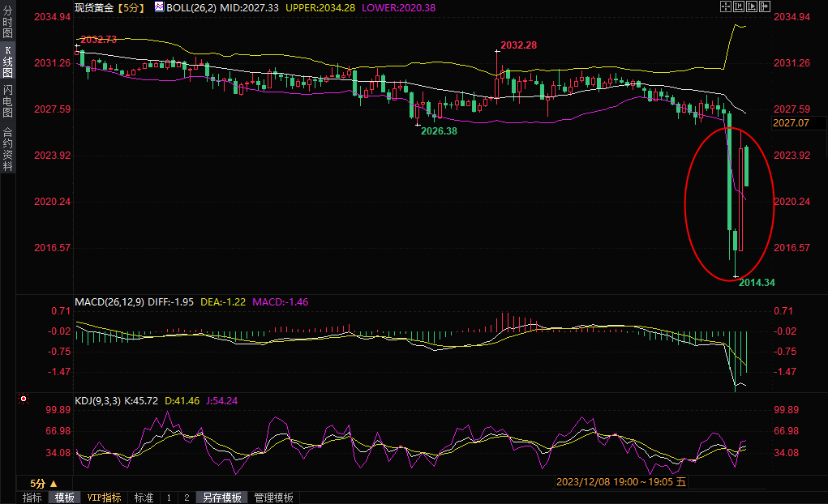Image resolution: width=828 pixels, height=504 pixels.
Task: Choose the 标准 template
Action: pos(144,498)
